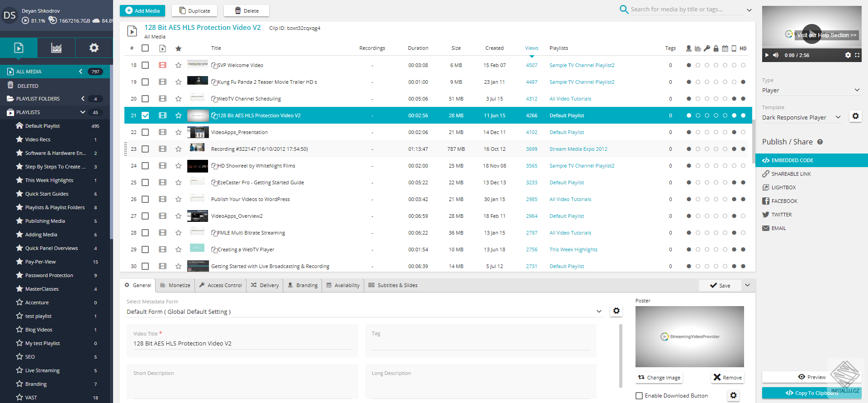Uncheck the 128 Bit AES row checkbox
The width and height of the screenshot is (868, 403).
coord(145,115)
